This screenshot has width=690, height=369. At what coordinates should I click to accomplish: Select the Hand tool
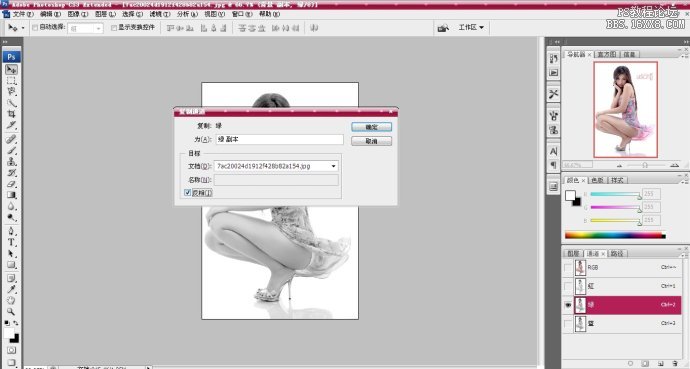click(11, 300)
